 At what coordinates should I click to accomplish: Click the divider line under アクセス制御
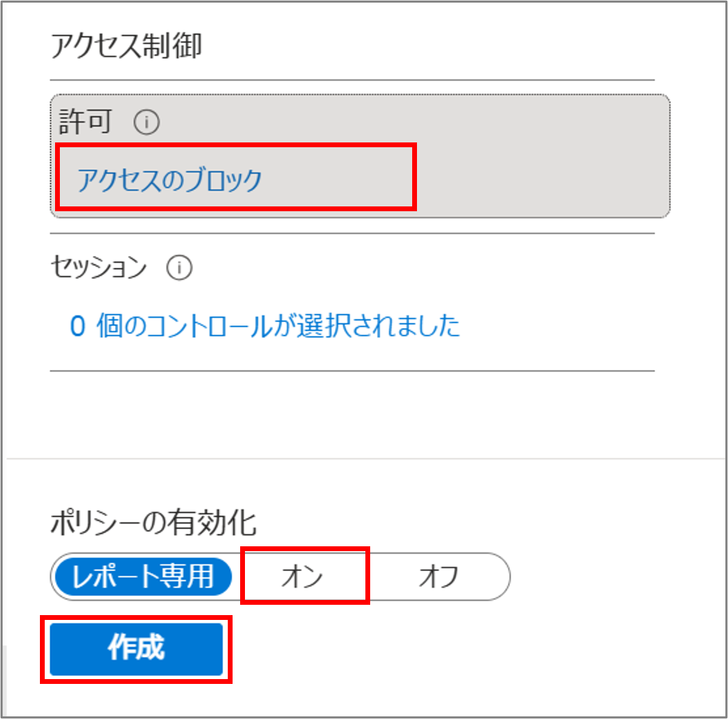[x=352, y=81]
